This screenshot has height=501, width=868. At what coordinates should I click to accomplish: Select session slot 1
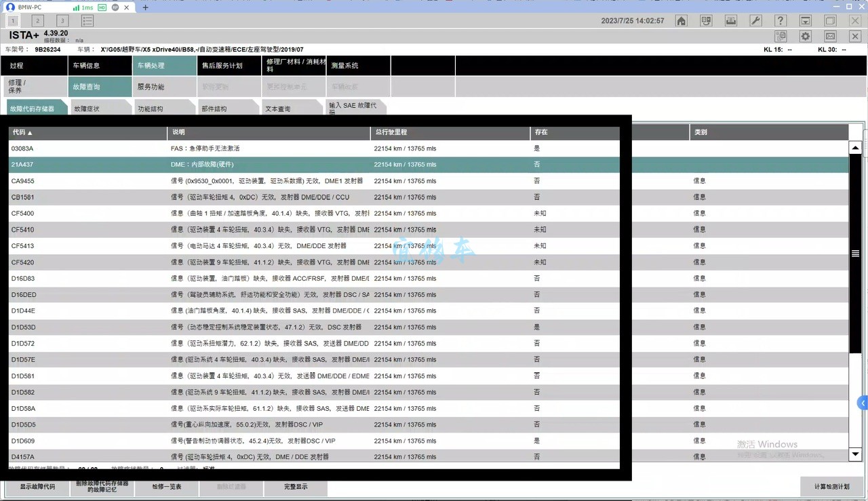tap(13, 21)
